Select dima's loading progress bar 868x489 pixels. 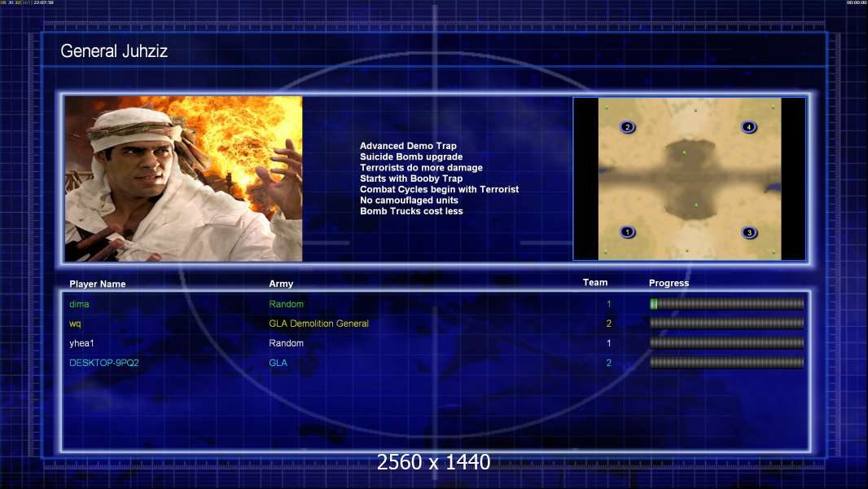(x=727, y=303)
